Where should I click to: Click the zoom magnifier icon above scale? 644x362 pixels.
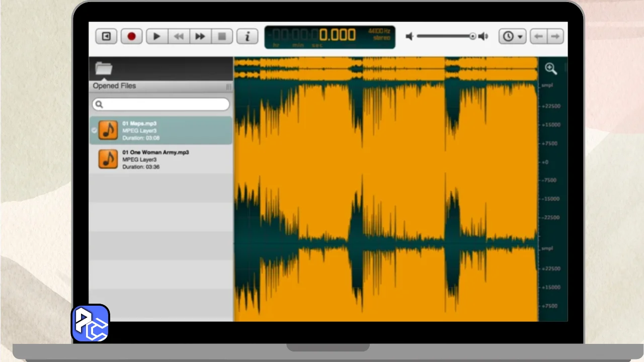pyautogui.click(x=551, y=68)
